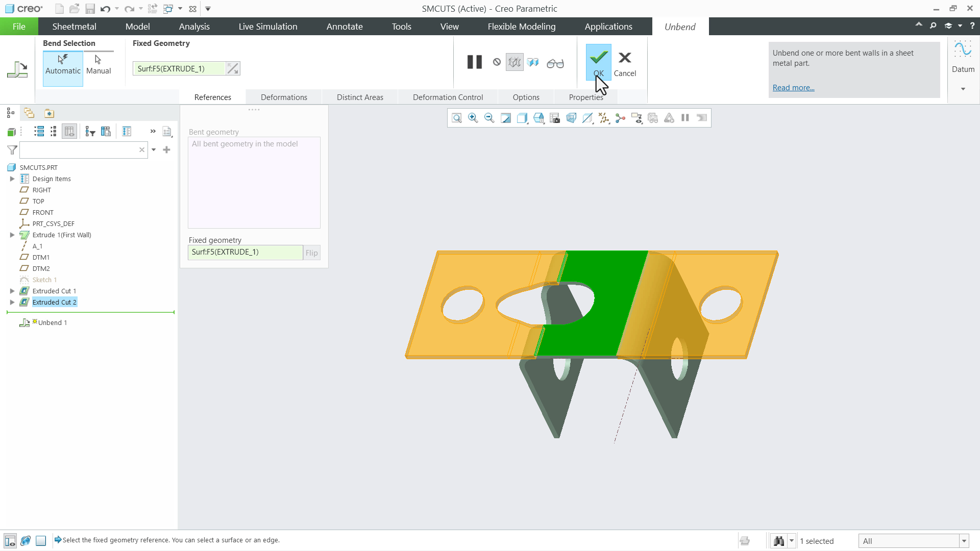Image resolution: width=980 pixels, height=551 pixels.
Task: Toggle wireframe geometry preview in dashboard
Action: [x=514, y=62]
